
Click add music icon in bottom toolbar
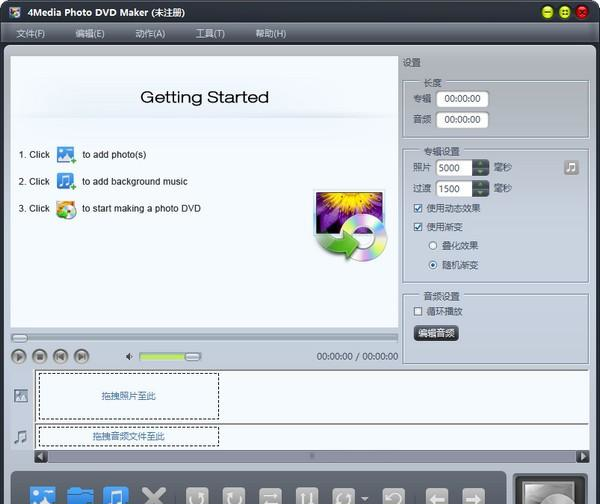tap(116, 496)
